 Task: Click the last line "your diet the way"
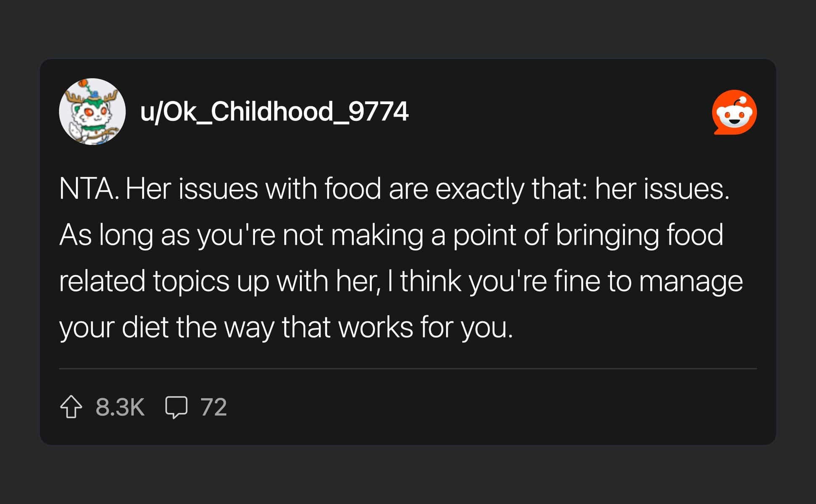tap(286, 328)
